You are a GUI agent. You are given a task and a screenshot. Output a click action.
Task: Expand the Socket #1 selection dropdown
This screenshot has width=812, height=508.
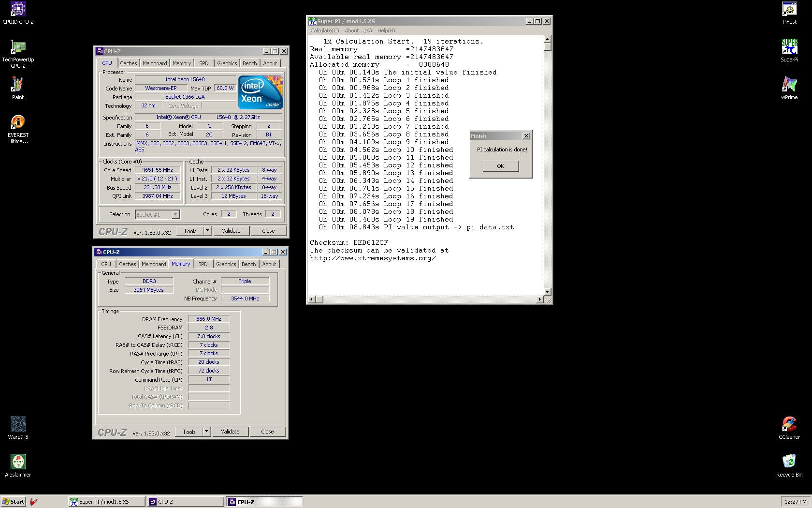coord(176,214)
